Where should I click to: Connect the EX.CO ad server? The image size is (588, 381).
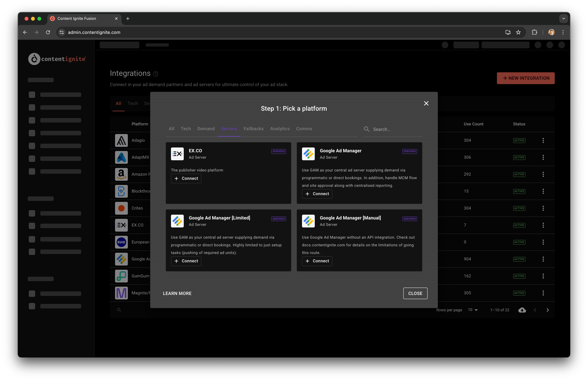pos(186,179)
